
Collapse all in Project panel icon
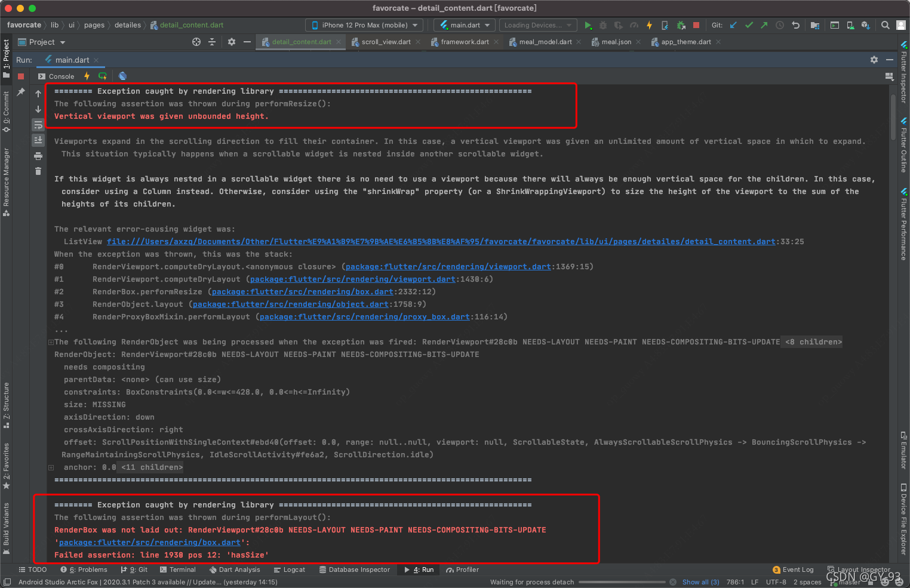212,42
